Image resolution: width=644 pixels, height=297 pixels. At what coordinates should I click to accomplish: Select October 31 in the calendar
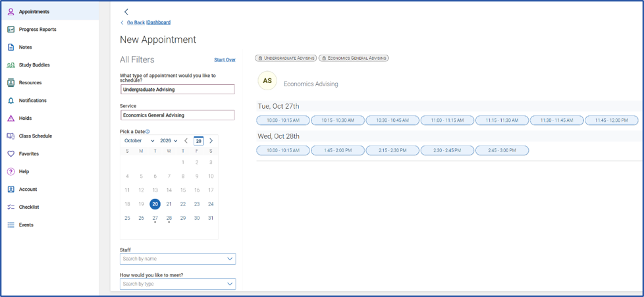pos(211,218)
